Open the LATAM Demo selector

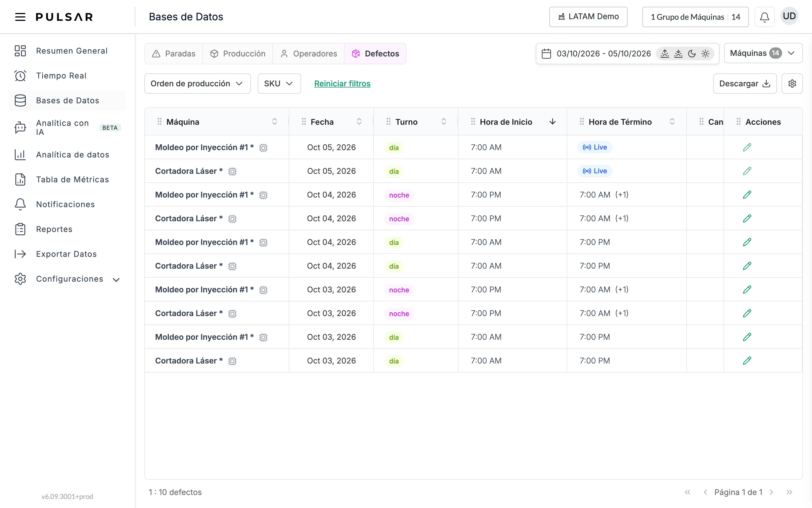[x=588, y=17]
